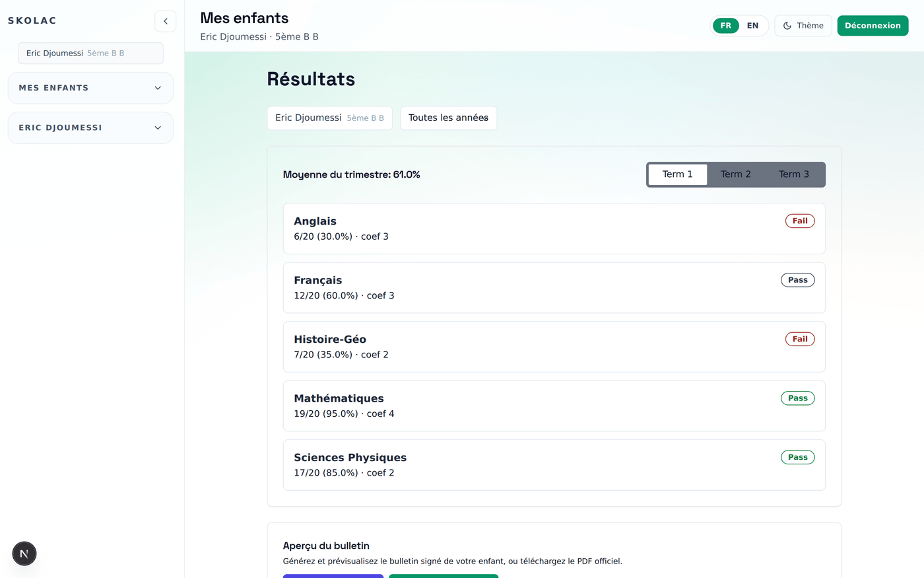924x578 pixels.
Task: Click the Pass badge on Français
Action: 798,280
